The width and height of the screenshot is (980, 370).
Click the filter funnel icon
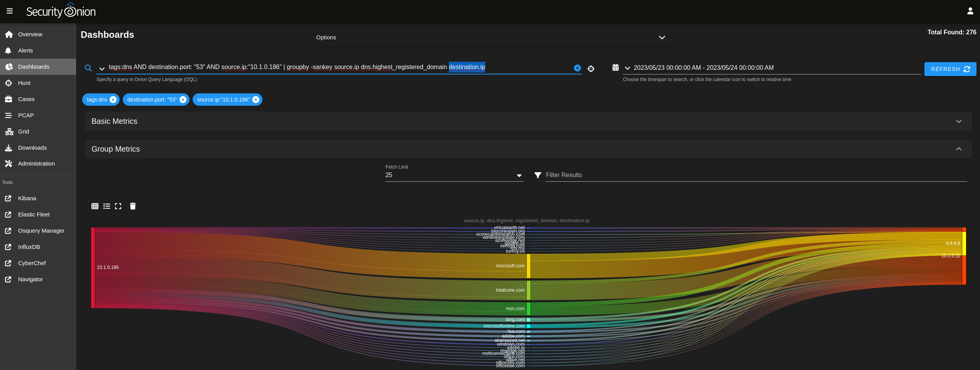(538, 175)
